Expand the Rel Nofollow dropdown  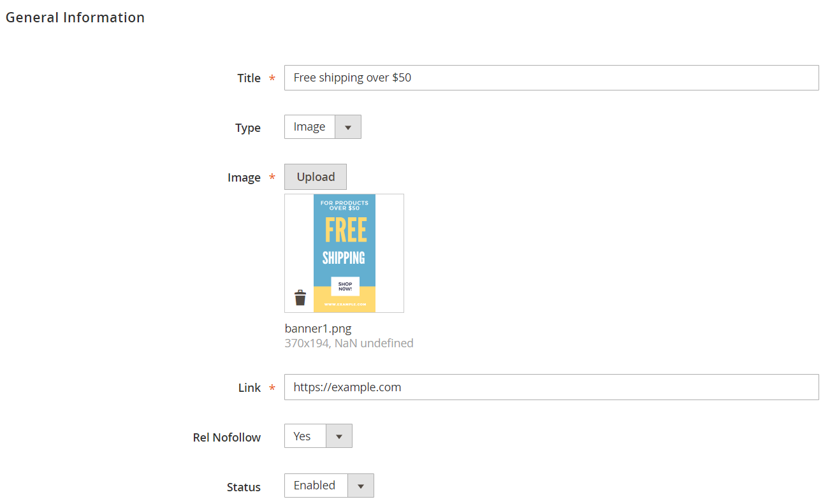click(x=318, y=436)
